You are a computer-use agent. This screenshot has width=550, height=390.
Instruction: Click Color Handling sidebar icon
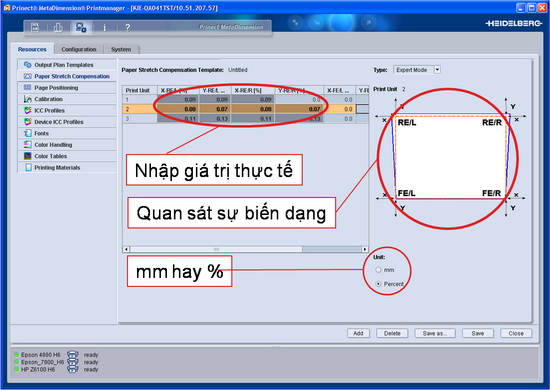pyautogui.click(x=27, y=144)
